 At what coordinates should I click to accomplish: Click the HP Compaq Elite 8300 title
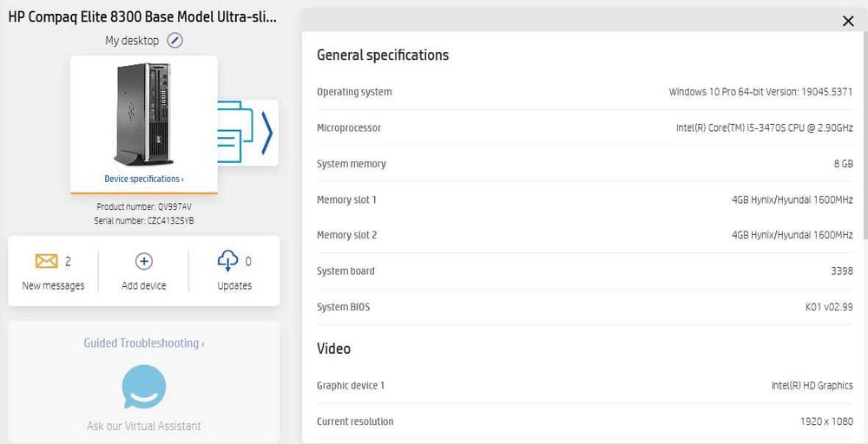tap(142, 16)
